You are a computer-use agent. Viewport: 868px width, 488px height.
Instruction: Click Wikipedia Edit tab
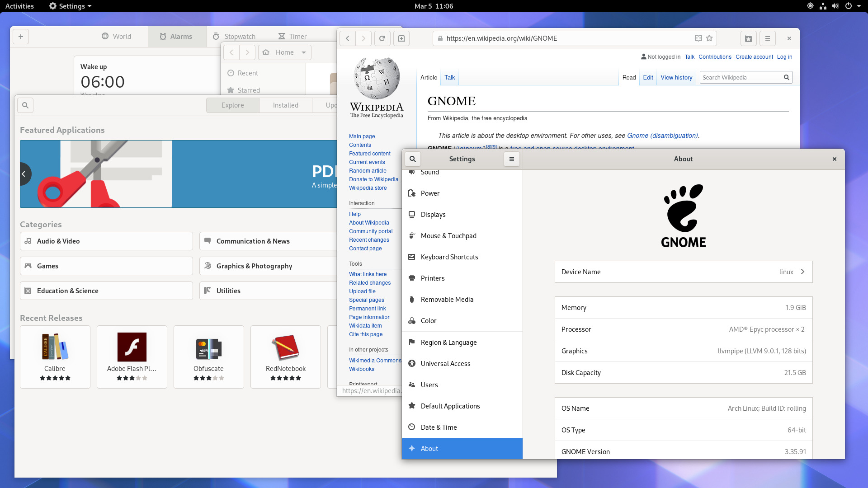pos(648,78)
